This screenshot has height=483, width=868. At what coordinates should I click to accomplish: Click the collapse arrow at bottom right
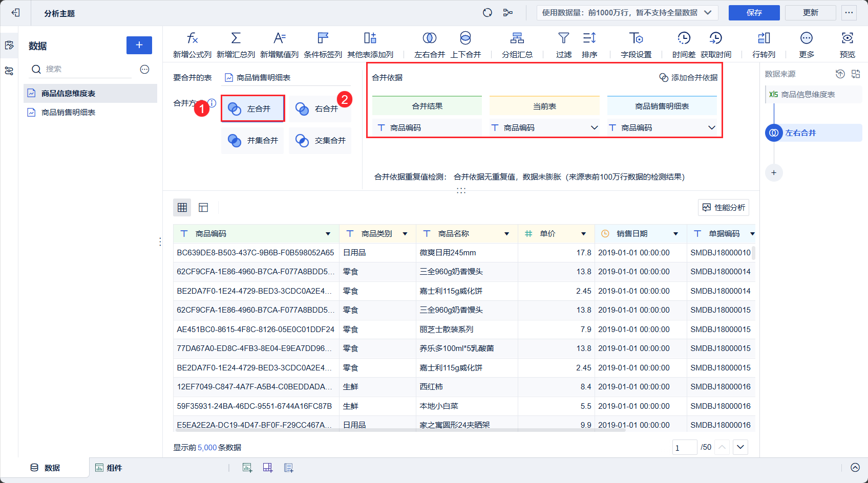point(855,467)
